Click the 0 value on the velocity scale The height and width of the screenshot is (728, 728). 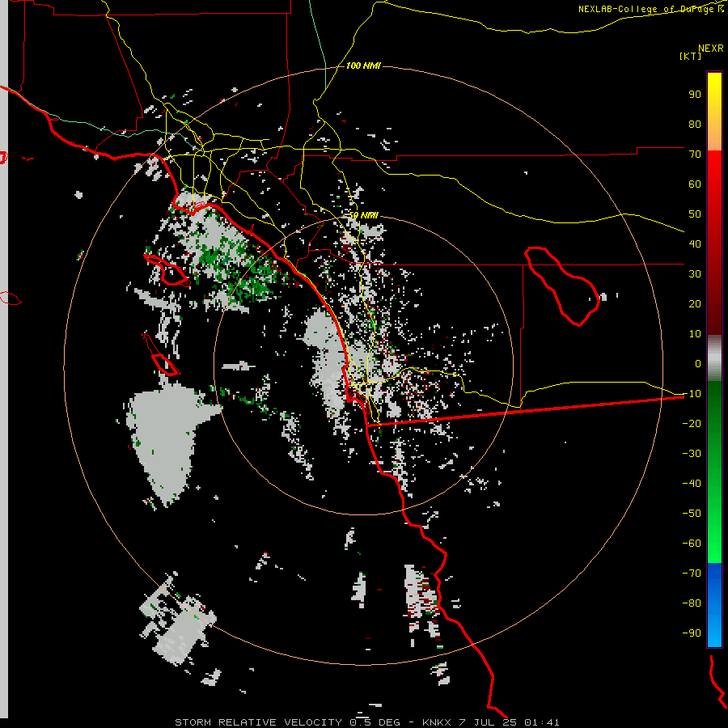click(698, 364)
